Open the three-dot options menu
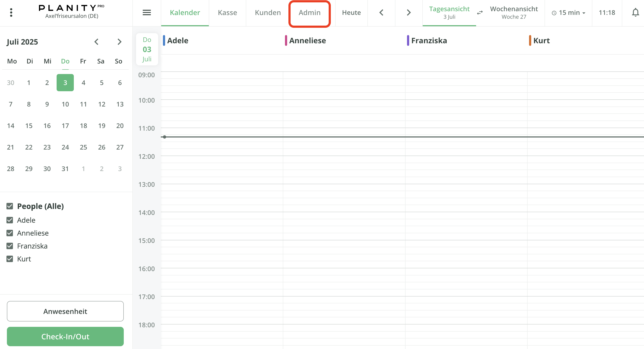 coord(11,12)
